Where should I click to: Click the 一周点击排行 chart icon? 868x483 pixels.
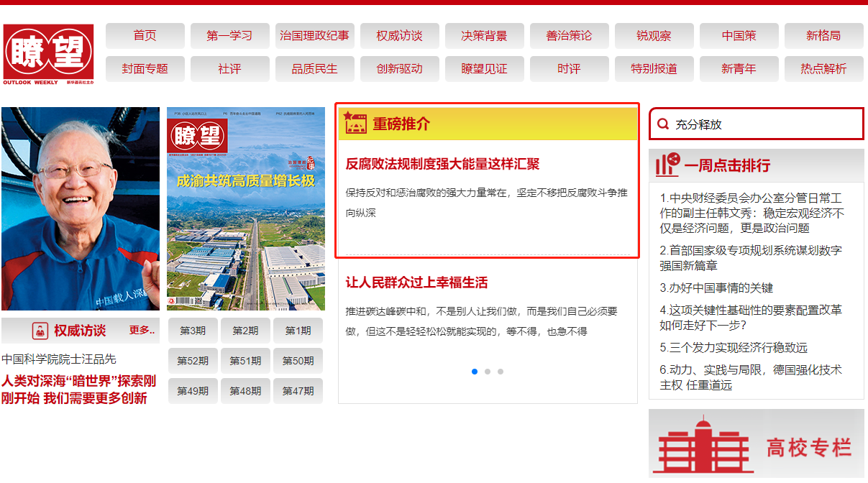(667, 165)
